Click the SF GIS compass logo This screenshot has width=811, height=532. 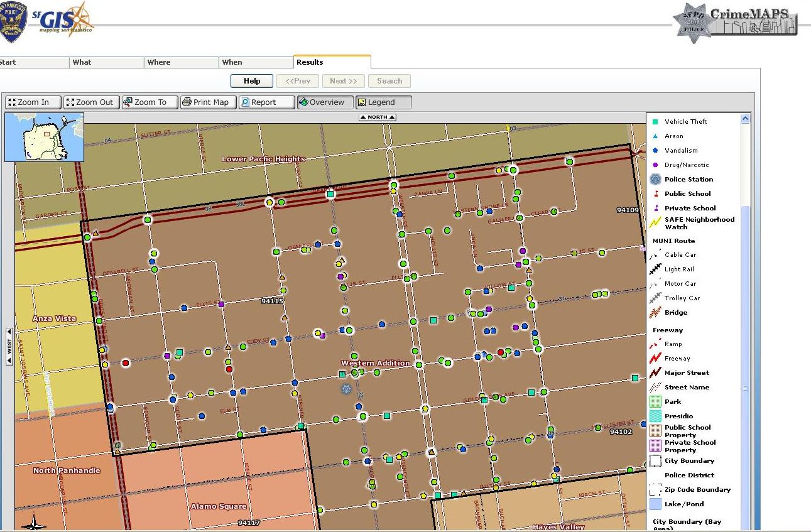(63, 19)
